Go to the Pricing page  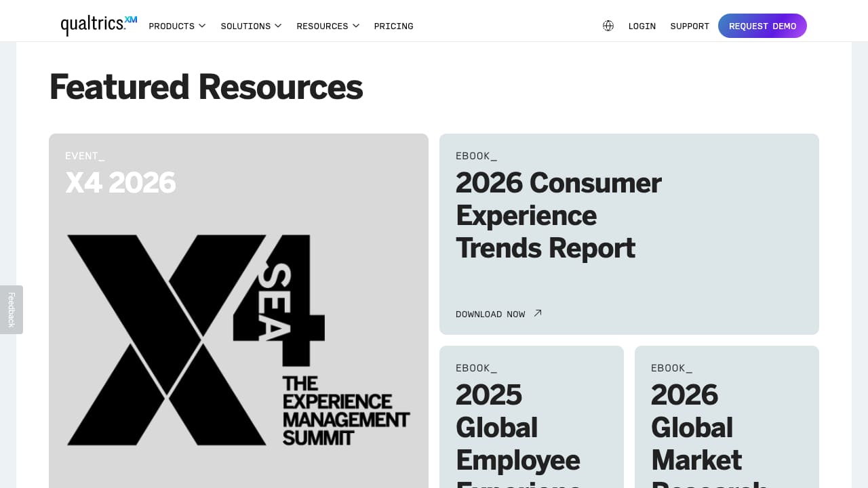point(393,26)
